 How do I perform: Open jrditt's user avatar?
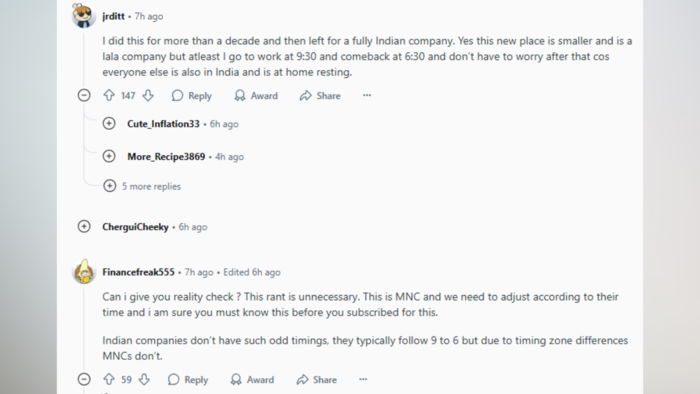[84, 15]
